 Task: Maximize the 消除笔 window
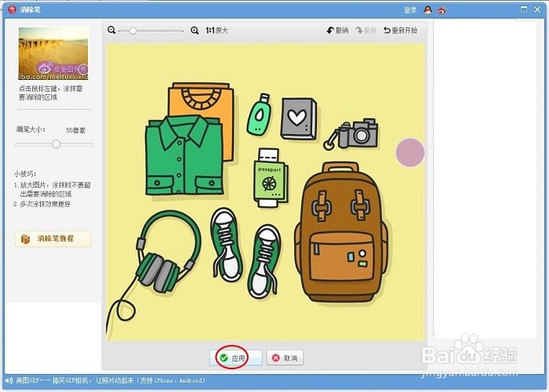[524, 9]
